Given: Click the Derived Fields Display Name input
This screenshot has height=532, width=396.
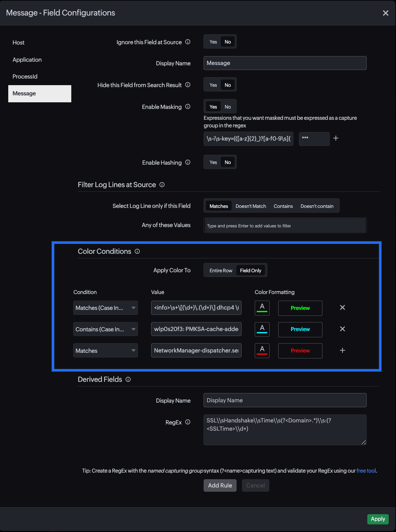Looking at the screenshot, I should tap(285, 400).
